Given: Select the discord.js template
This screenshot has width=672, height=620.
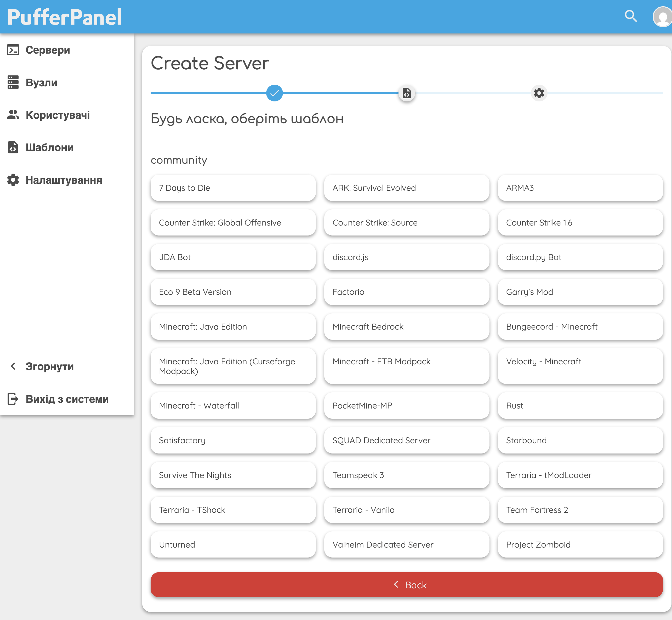Looking at the screenshot, I should click(x=407, y=257).
